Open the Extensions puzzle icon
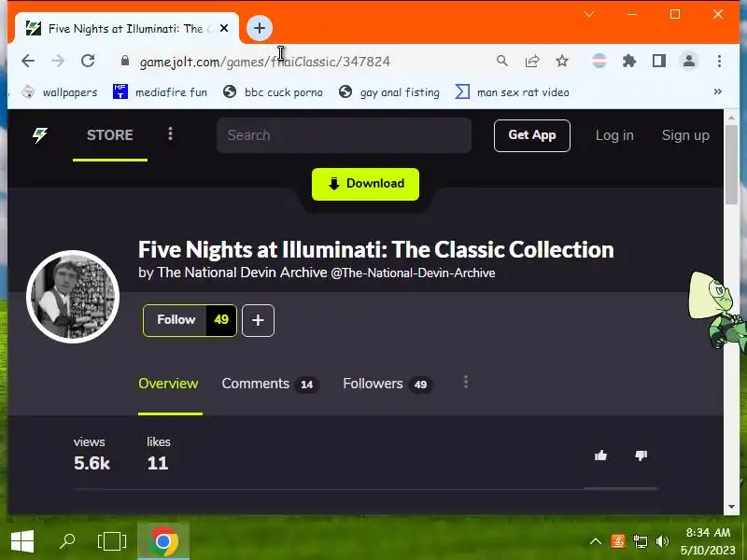Image resolution: width=747 pixels, height=560 pixels. coord(629,61)
